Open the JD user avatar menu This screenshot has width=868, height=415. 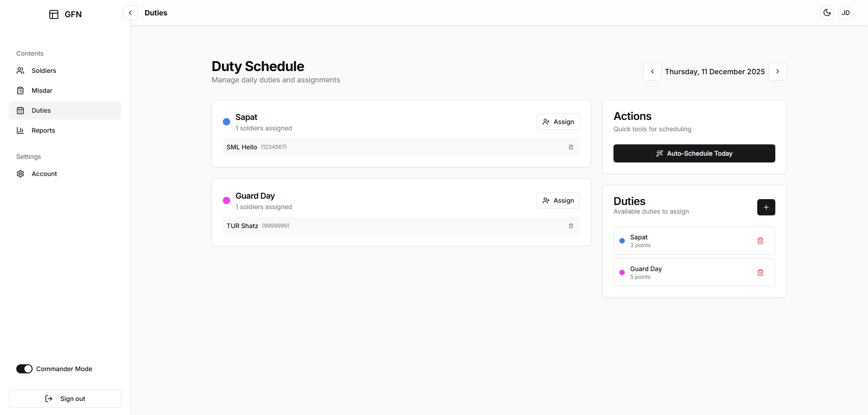pos(846,13)
